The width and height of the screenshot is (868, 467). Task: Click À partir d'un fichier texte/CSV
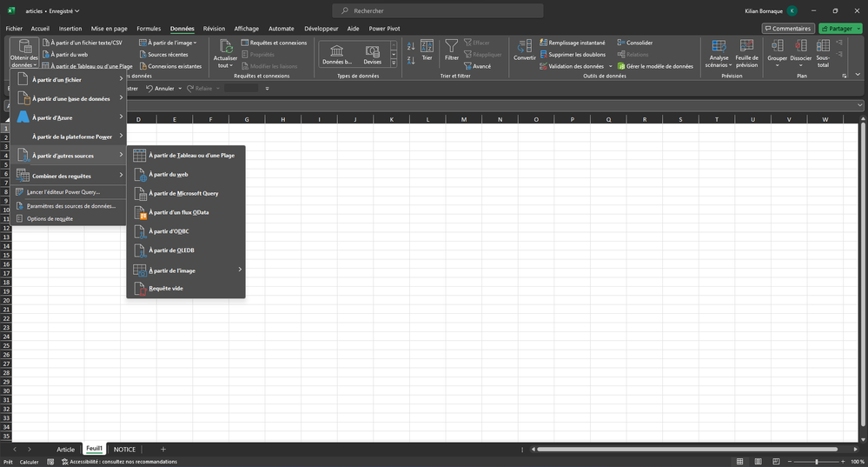click(x=83, y=43)
